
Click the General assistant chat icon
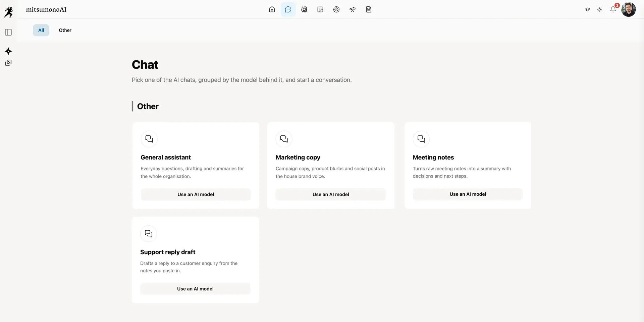click(x=149, y=139)
